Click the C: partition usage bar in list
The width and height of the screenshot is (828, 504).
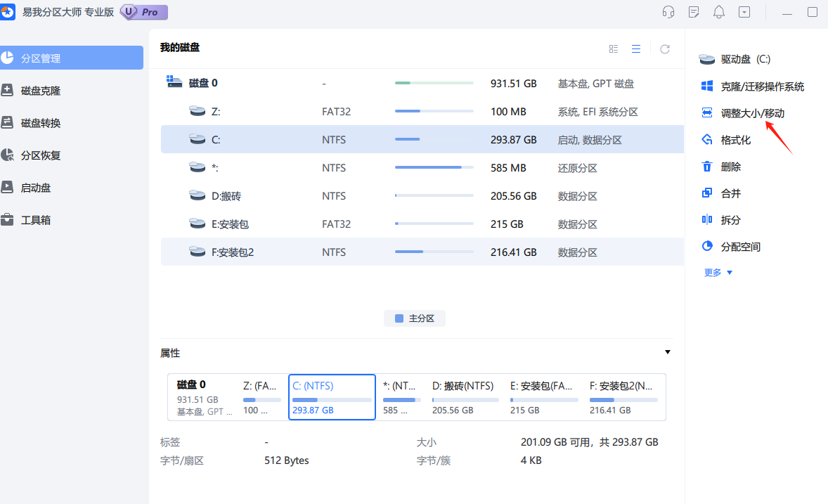point(434,139)
